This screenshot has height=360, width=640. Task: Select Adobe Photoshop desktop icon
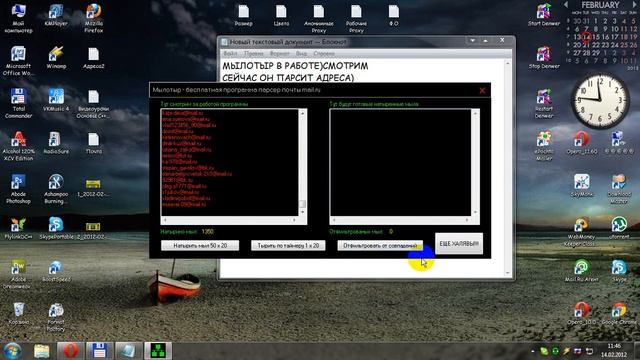[x=18, y=189]
